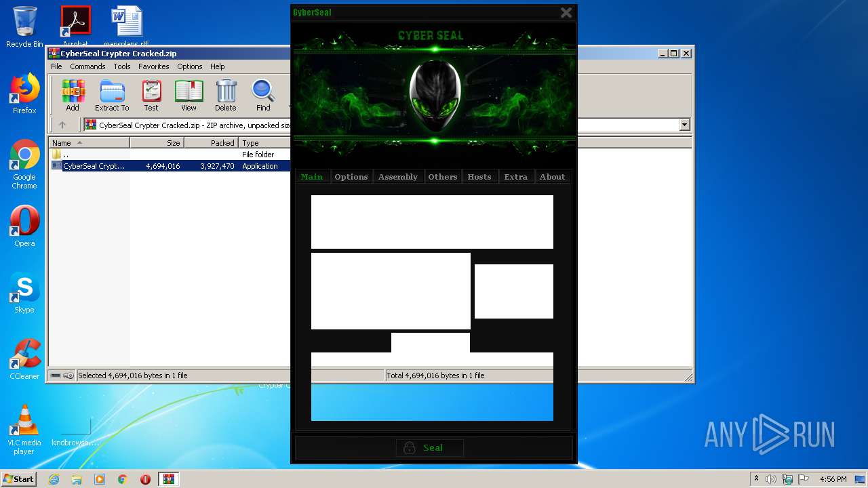Open the VLC media player desktop shortcut

tap(24, 430)
